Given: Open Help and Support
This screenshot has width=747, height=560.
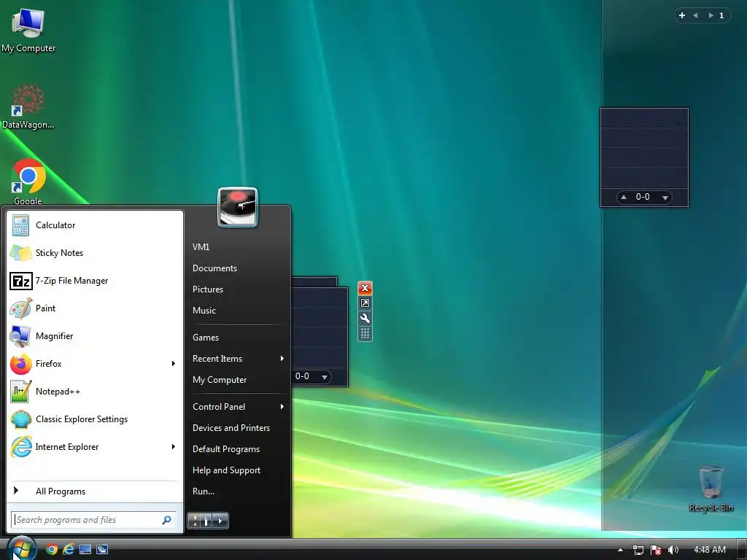Looking at the screenshot, I should (x=238, y=470).
